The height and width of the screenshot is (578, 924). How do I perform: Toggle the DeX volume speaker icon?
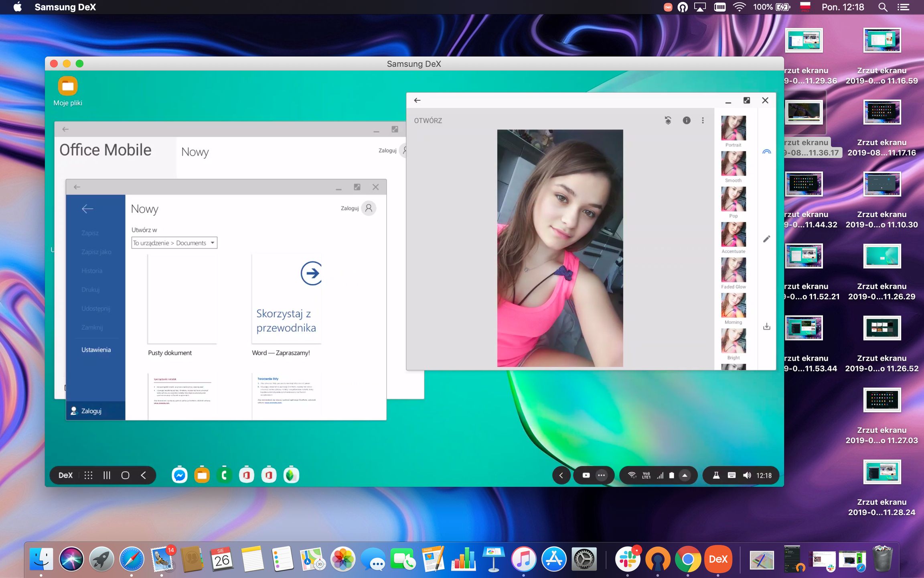click(747, 475)
